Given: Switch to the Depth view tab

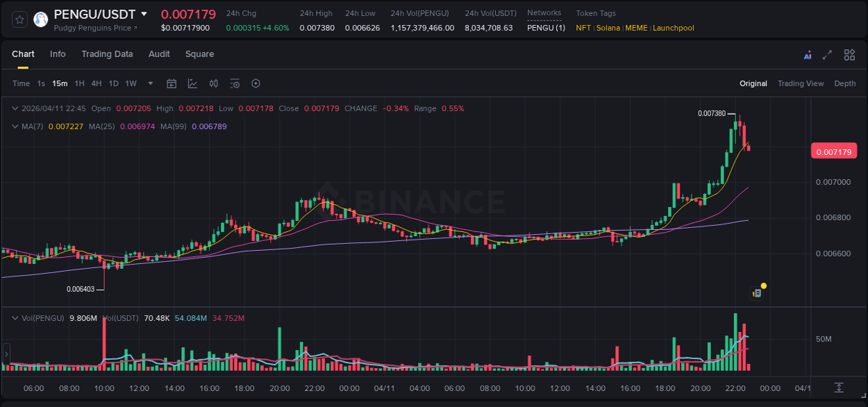Looking at the screenshot, I should 845,83.
